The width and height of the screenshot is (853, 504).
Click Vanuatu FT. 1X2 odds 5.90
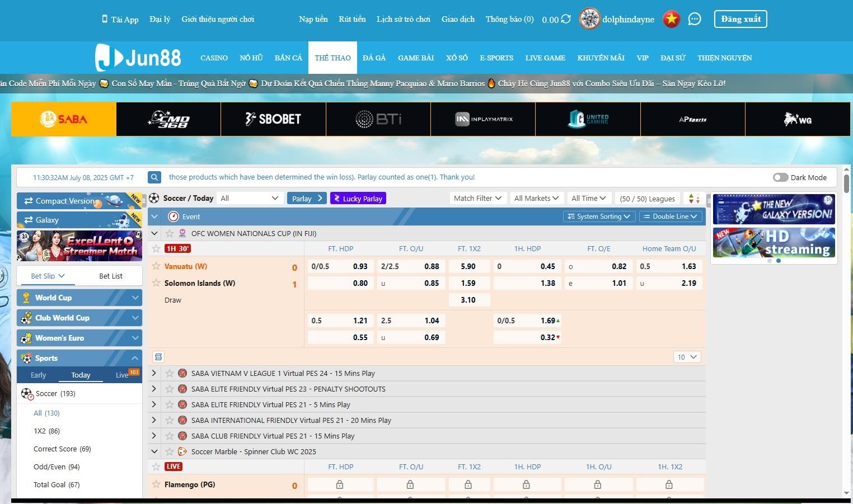(x=468, y=266)
